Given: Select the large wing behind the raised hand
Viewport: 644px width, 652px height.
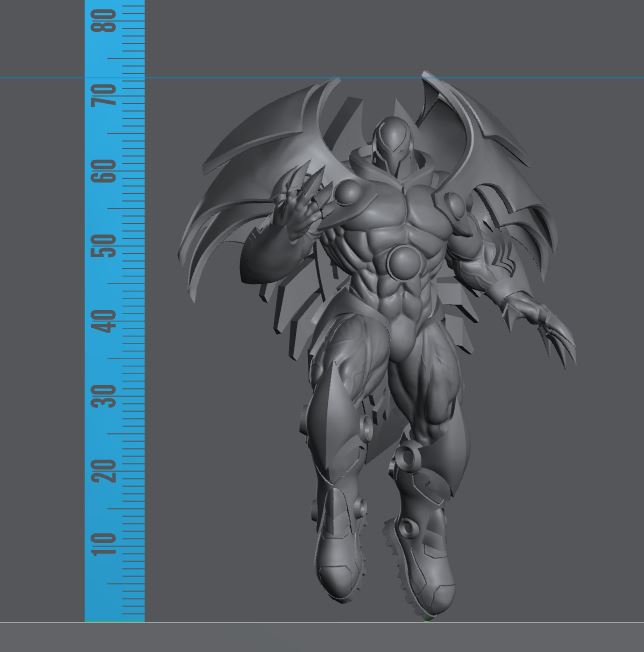Looking at the screenshot, I should 255,170.
